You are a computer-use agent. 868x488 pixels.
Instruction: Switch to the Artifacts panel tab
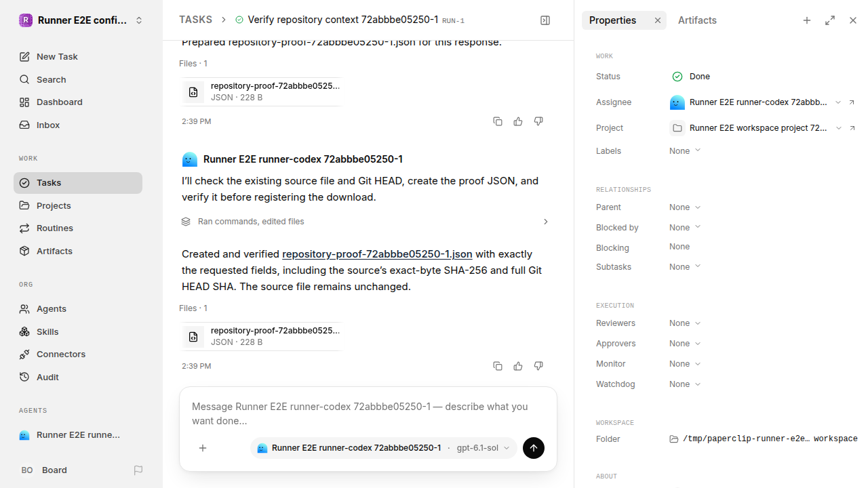click(x=697, y=20)
